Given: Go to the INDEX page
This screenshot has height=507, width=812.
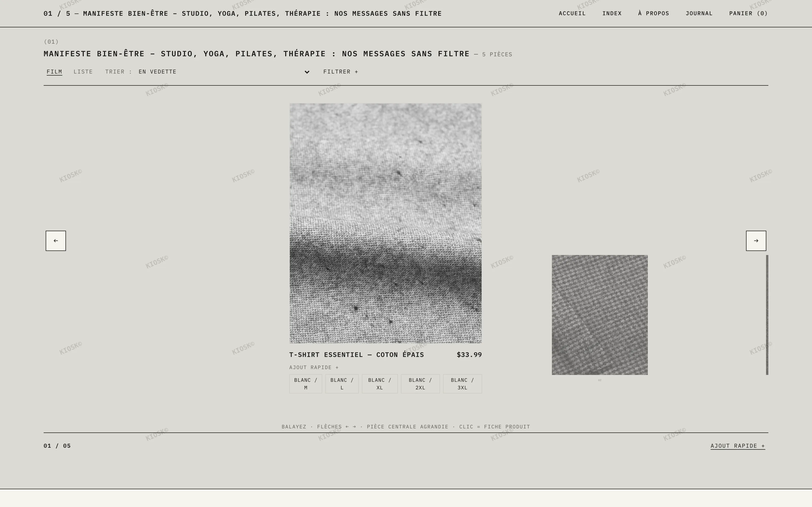Looking at the screenshot, I should coord(612,13).
